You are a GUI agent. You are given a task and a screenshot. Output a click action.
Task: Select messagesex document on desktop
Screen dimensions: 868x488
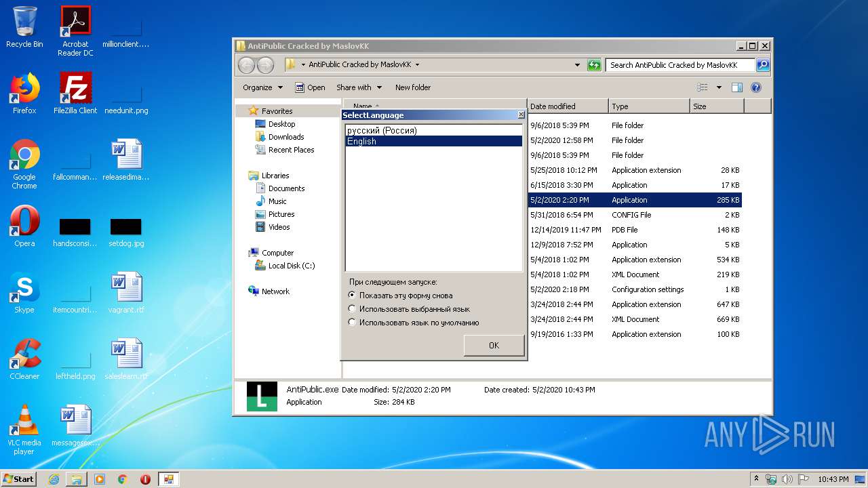(75, 426)
